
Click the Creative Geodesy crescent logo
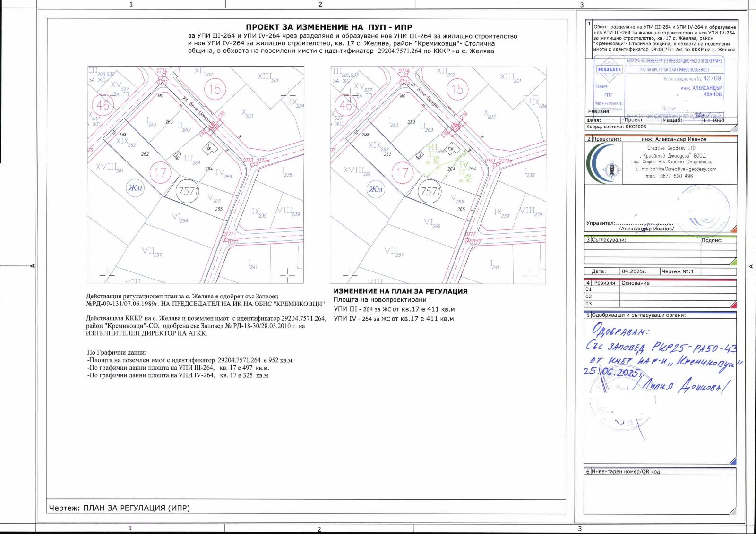pyautogui.click(x=604, y=163)
